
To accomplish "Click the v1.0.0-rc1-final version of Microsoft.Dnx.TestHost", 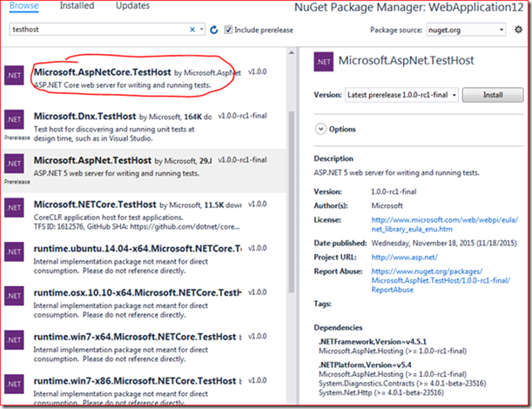I will [243, 116].
